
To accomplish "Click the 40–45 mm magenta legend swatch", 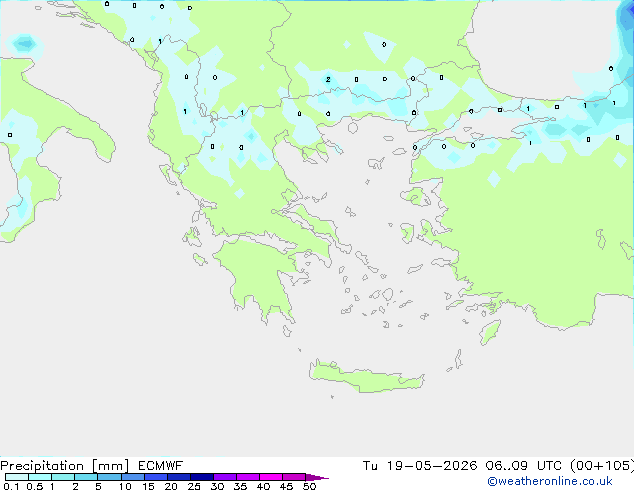I will click(271, 477).
